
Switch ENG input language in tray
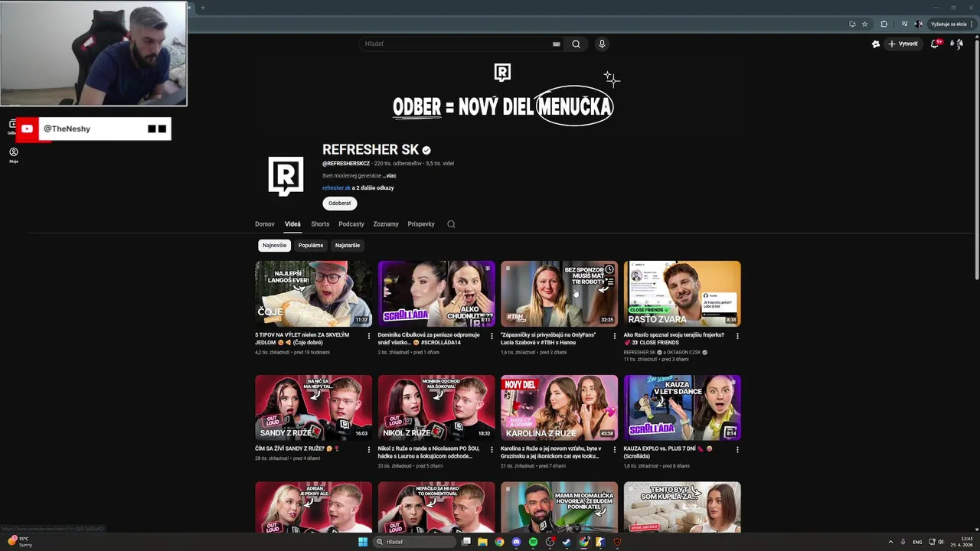[x=917, y=542]
